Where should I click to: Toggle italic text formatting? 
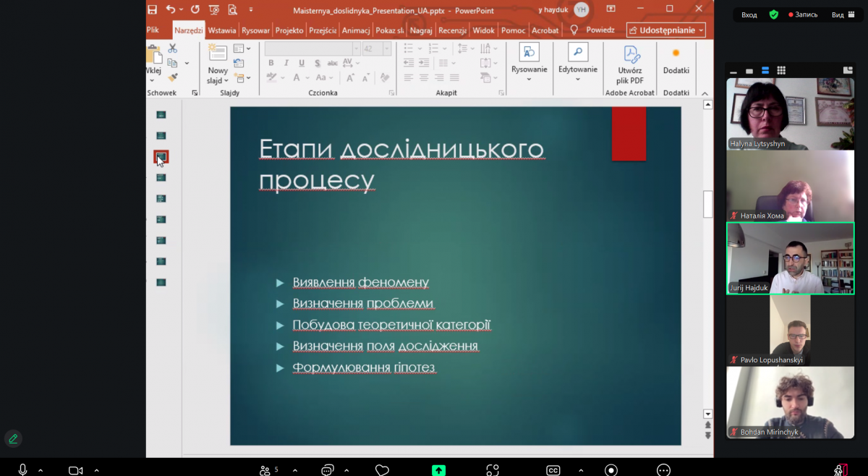pos(287,63)
